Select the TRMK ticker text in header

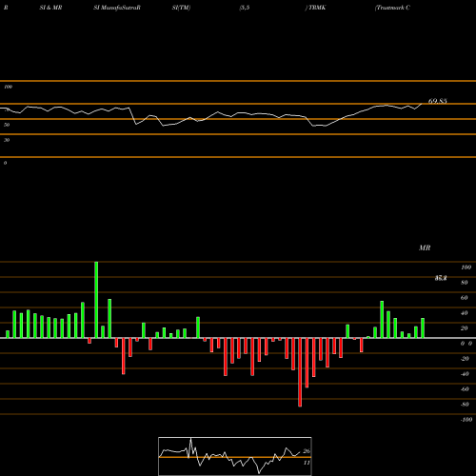[x=317, y=8]
